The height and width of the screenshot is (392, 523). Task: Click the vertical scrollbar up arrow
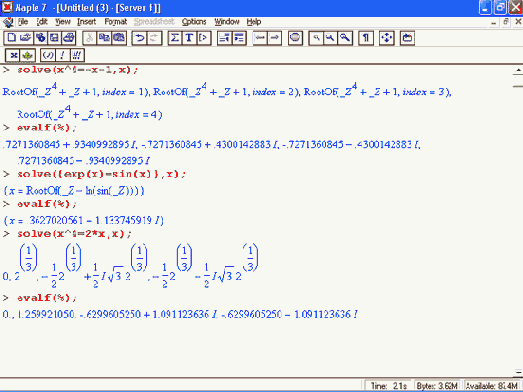pos(518,70)
